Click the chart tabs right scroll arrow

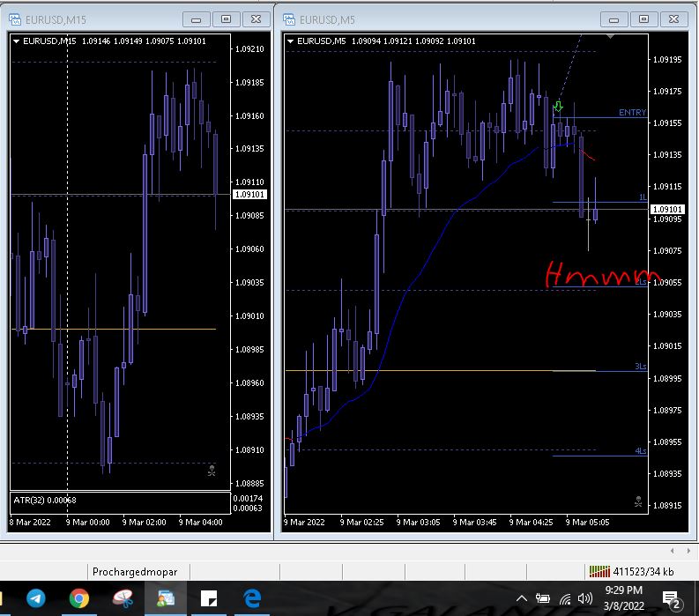[688, 551]
